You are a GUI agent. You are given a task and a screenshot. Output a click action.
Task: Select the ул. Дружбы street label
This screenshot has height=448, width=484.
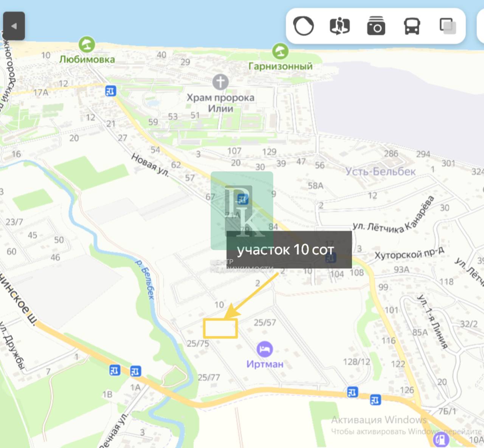click(12, 346)
